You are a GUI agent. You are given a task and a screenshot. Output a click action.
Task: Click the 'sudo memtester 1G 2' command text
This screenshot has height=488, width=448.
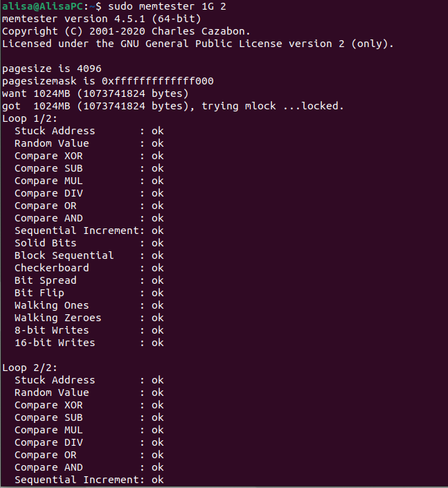(167, 6)
